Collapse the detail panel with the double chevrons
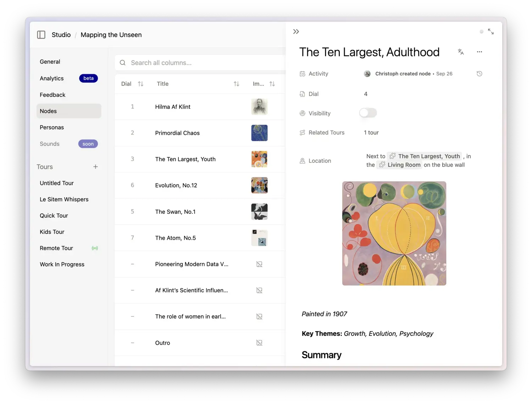532x404 pixels. tap(296, 31)
